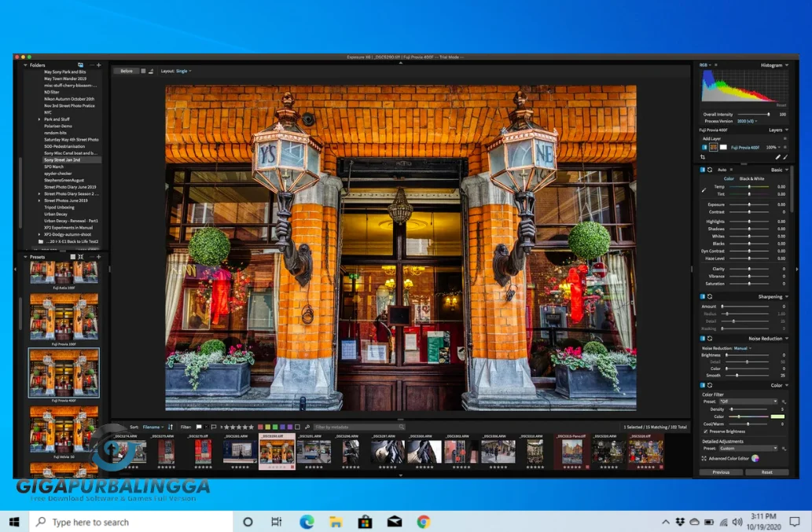
Task: Click the Before view button
Action: coord(127,71)
